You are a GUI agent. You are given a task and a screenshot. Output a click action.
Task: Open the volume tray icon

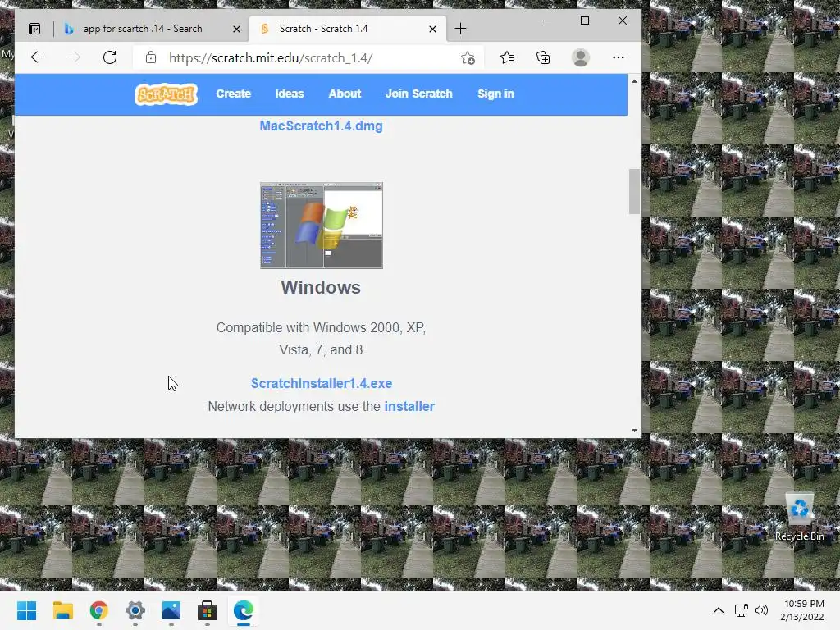point(761,610)
